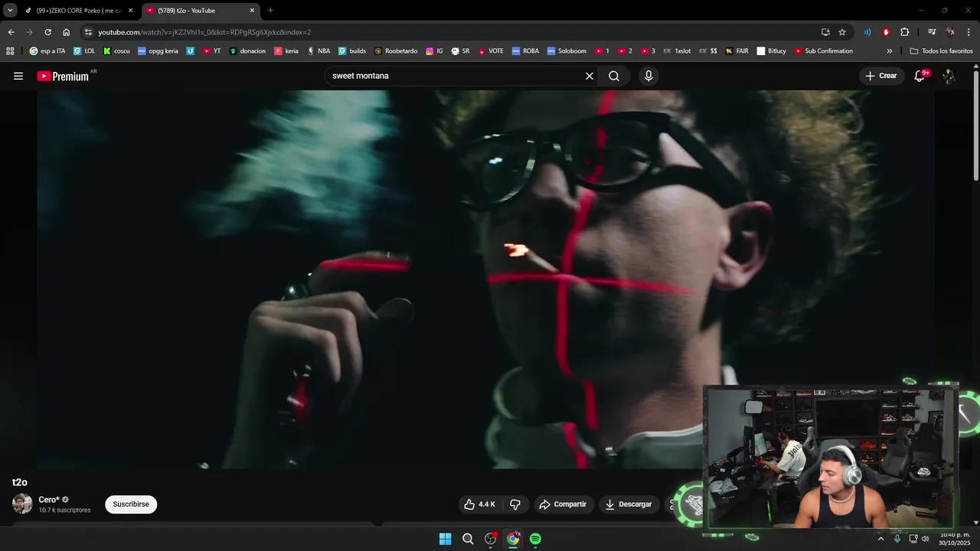Open the Roobetardo bookmark

click(x=396, y=51)
